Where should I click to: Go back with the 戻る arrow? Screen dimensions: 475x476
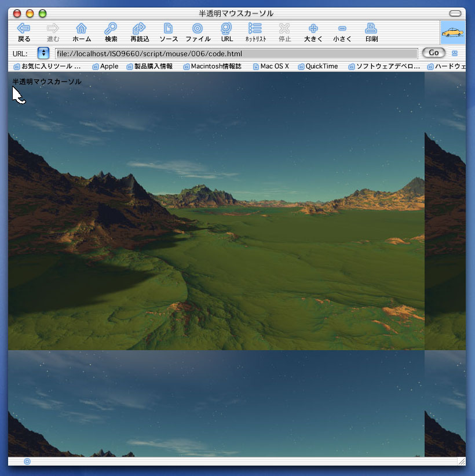24,32
